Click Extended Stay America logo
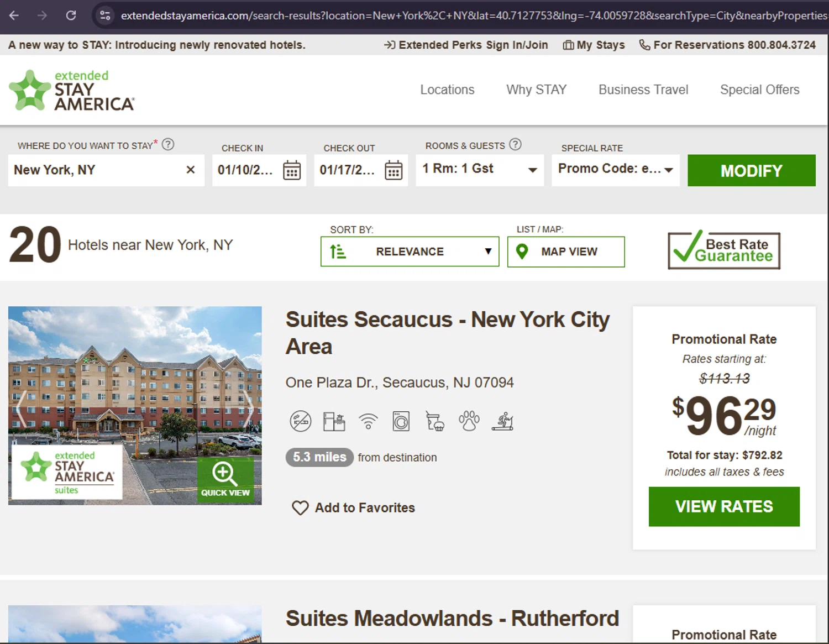This screenshot has width=829, height=644. click(x=72, y=90)
